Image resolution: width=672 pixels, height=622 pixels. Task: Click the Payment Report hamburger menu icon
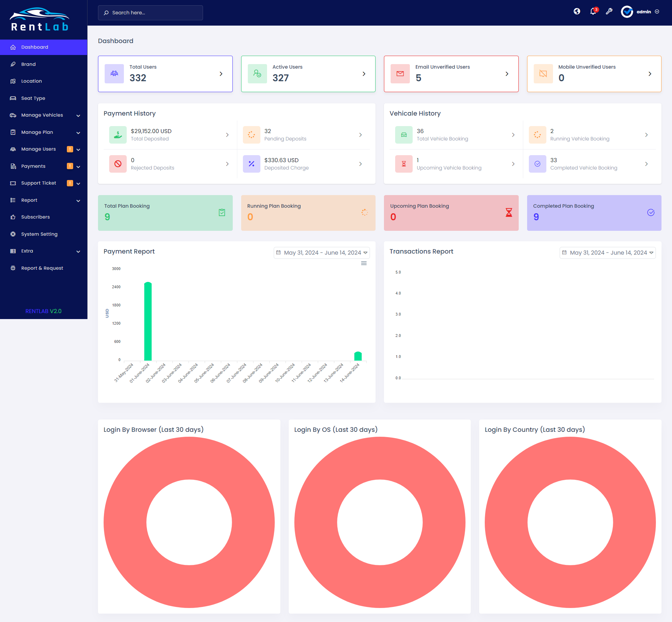364,263
